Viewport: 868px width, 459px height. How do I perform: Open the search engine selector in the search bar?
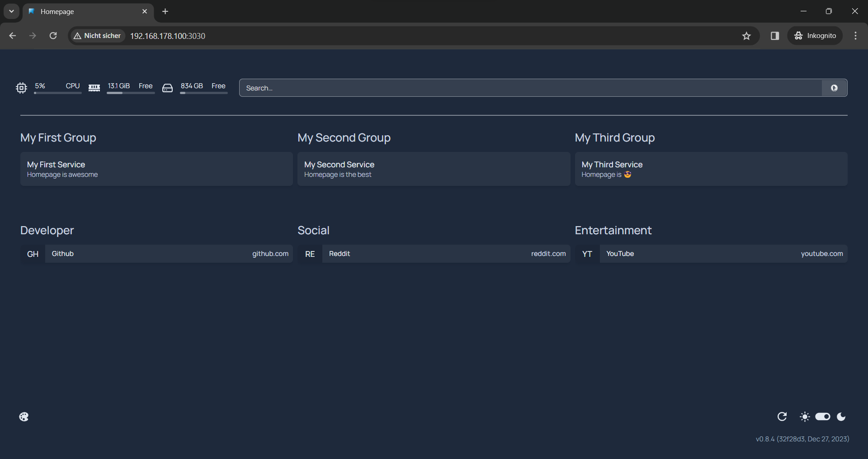pos(834,88)
